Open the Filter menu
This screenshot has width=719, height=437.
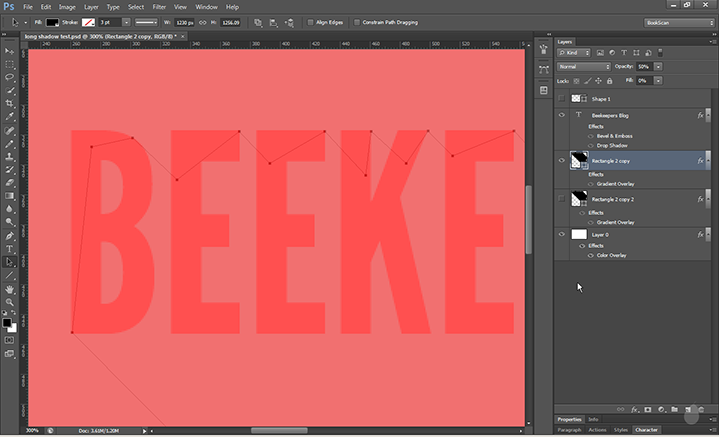[x=159, y=6]
